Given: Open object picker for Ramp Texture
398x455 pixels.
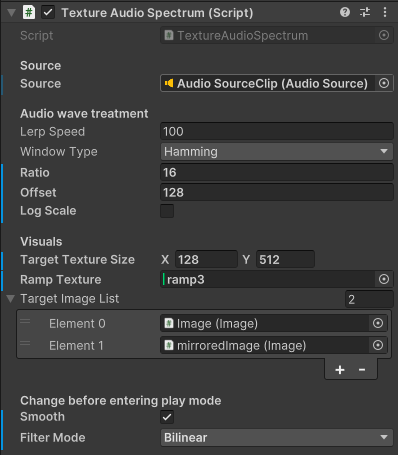Looking at the screenshot, I should pos(384,279).
